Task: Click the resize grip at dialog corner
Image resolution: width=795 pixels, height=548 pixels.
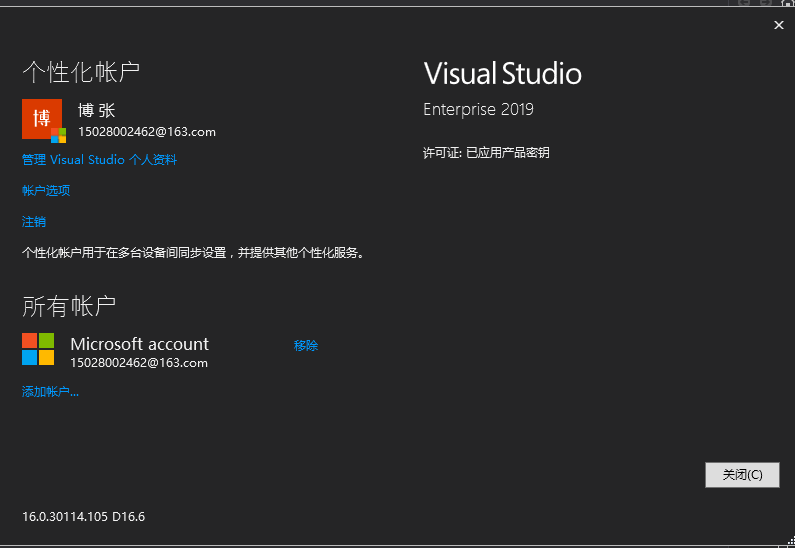Action: click(x=790, y=541)
